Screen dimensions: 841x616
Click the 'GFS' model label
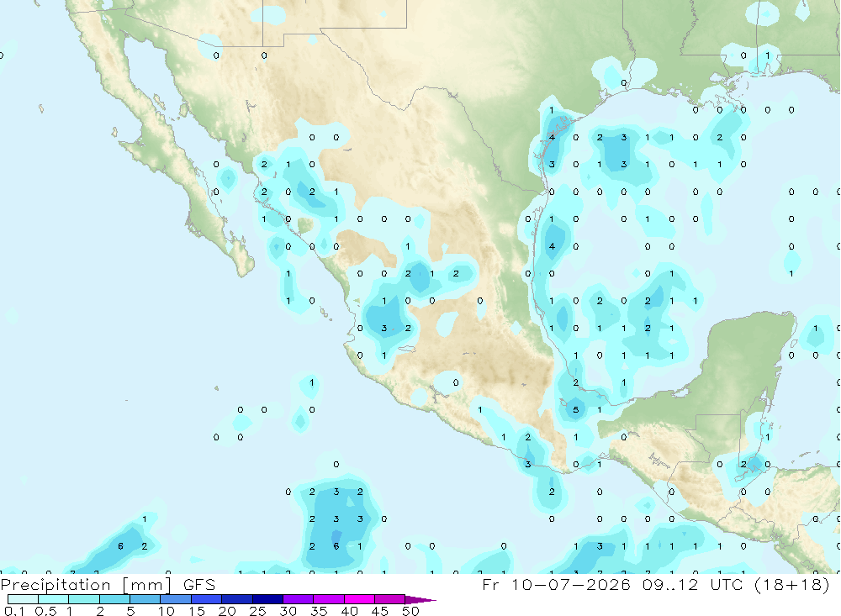tap(199, 584)
